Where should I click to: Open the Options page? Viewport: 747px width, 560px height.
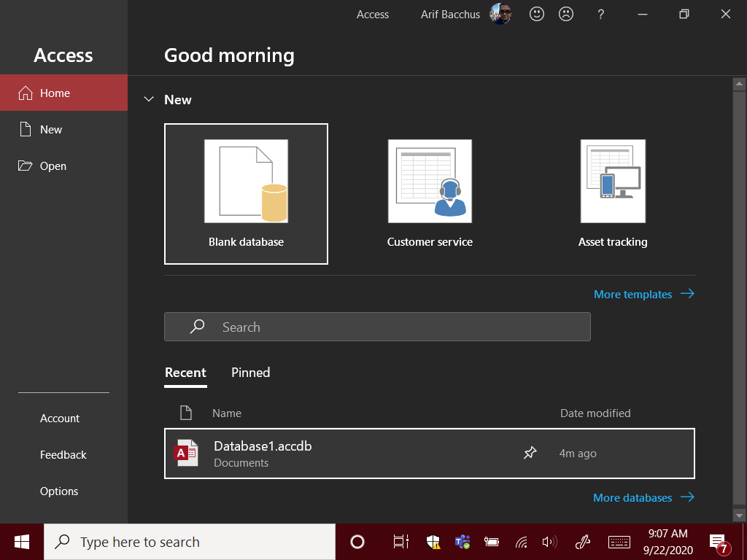(59, 491)
